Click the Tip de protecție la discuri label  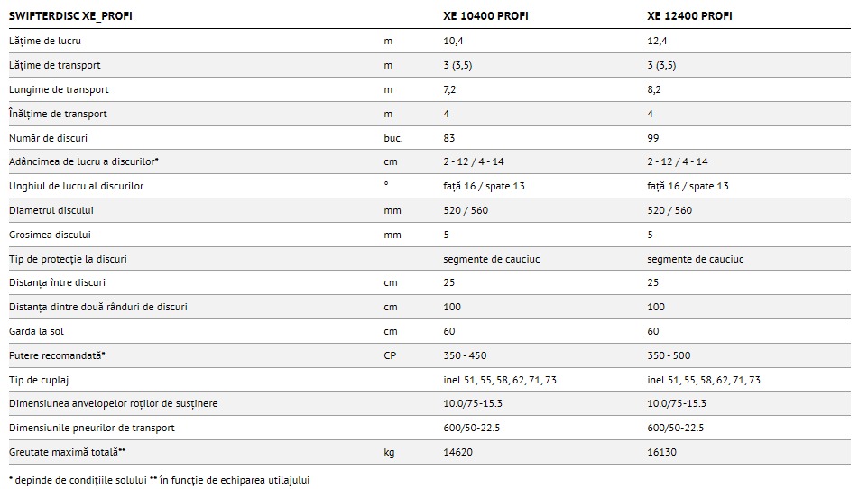click(68, 259)
